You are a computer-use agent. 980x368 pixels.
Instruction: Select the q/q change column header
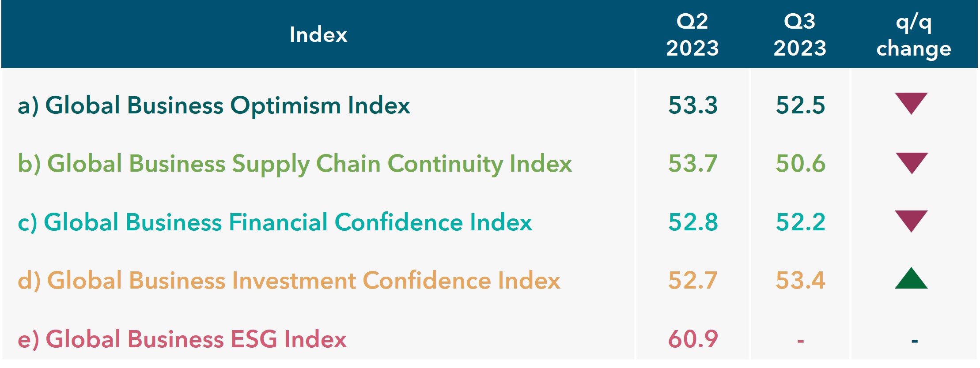coord(914,35)
